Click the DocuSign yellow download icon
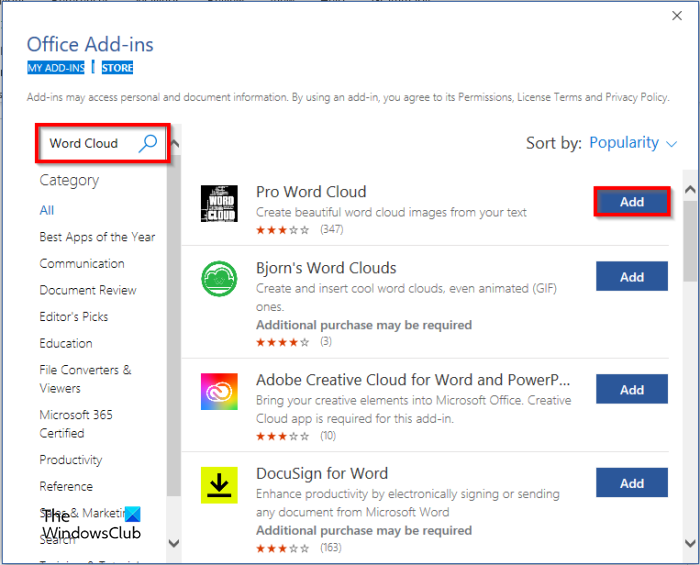The height and width of the screenshot is (565, 700). (x=219, y=485)
